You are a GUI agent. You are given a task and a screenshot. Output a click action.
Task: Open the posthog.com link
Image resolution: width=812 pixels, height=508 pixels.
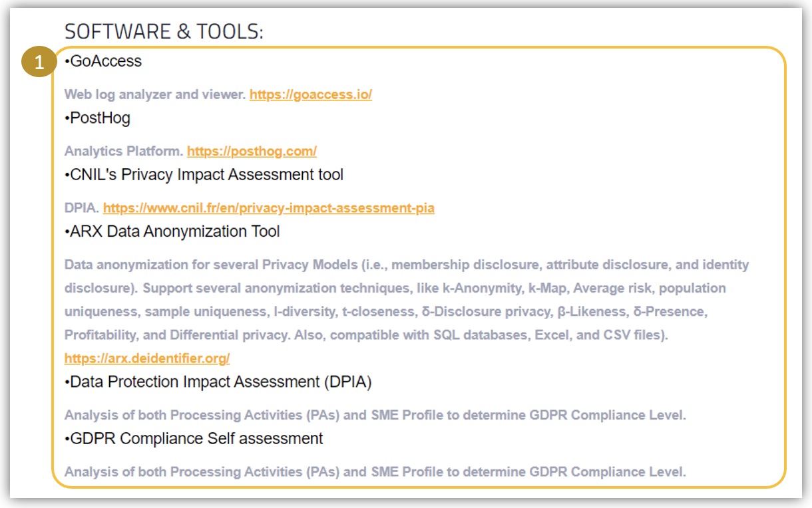252,152
